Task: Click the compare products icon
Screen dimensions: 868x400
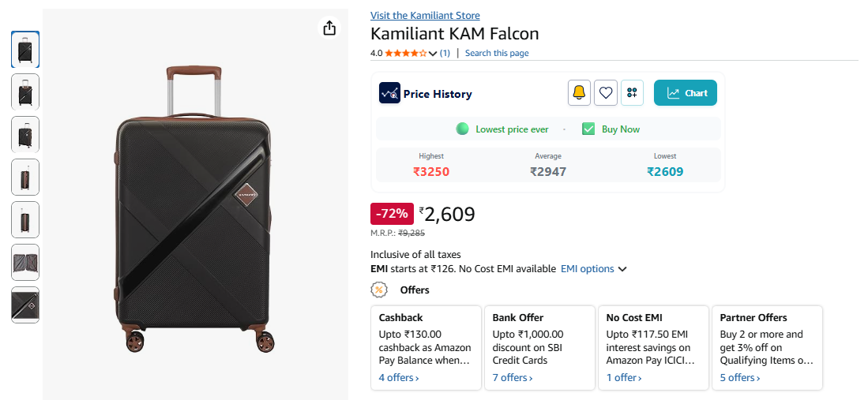Action: pyautogui.click(x=632, y=93)
